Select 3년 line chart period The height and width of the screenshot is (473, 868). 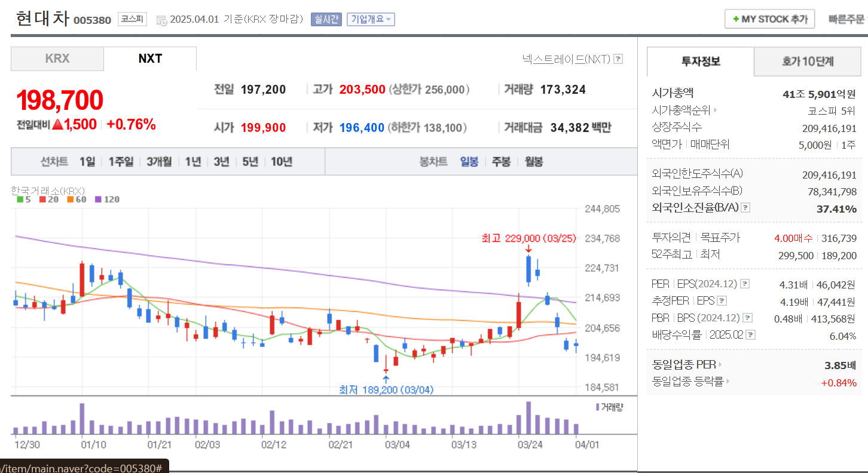pyautogui.click(x=221, y=162)
